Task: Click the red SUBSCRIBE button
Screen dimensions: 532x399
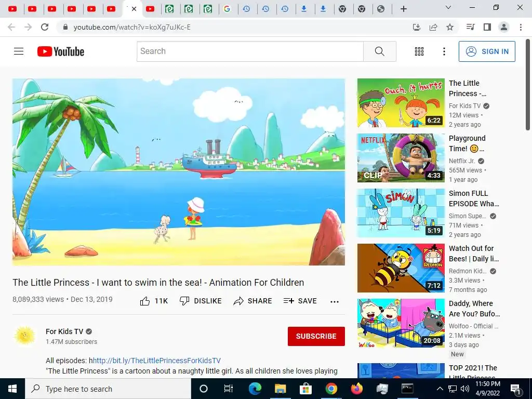Action: [316, 336]
